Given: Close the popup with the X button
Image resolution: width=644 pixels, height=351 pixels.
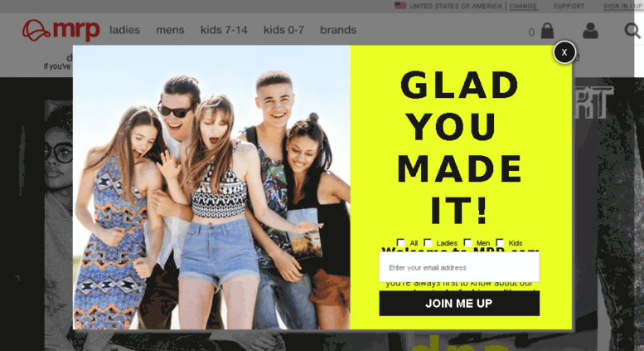Looking at the screenshot, I should pyautogui.click(x=564, y=52).
